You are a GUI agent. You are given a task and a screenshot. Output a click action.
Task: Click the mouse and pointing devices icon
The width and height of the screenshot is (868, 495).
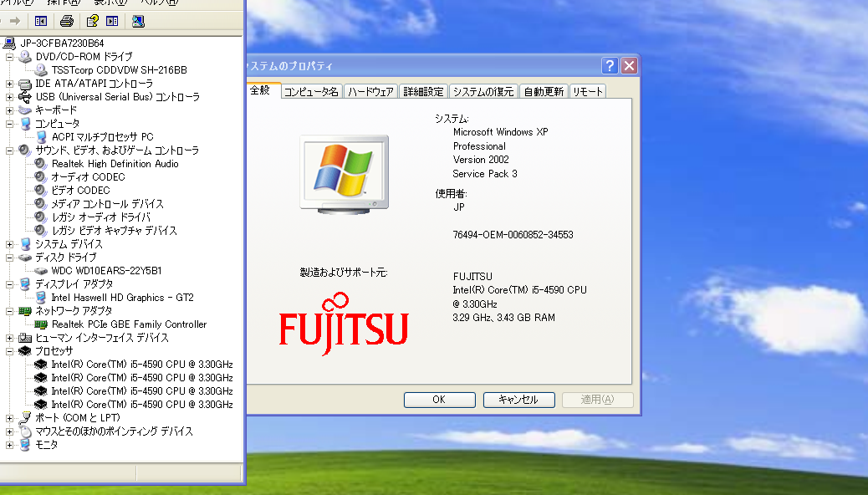pos(25,431)
